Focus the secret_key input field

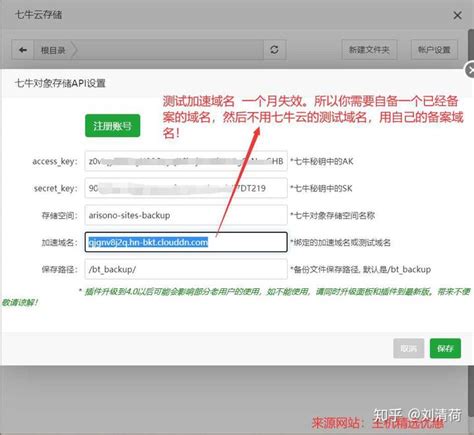click(186, 188)
